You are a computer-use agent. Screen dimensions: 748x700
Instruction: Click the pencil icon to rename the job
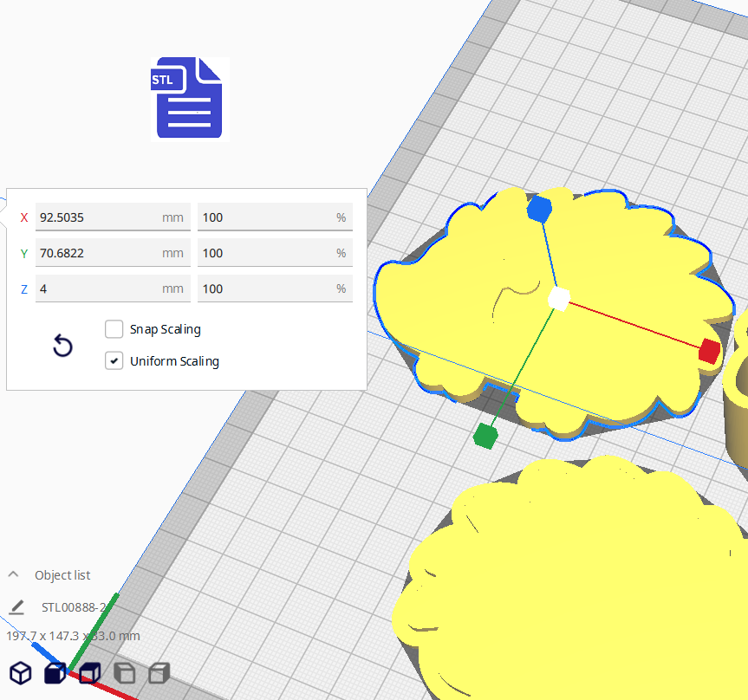(x=16, y=606)
